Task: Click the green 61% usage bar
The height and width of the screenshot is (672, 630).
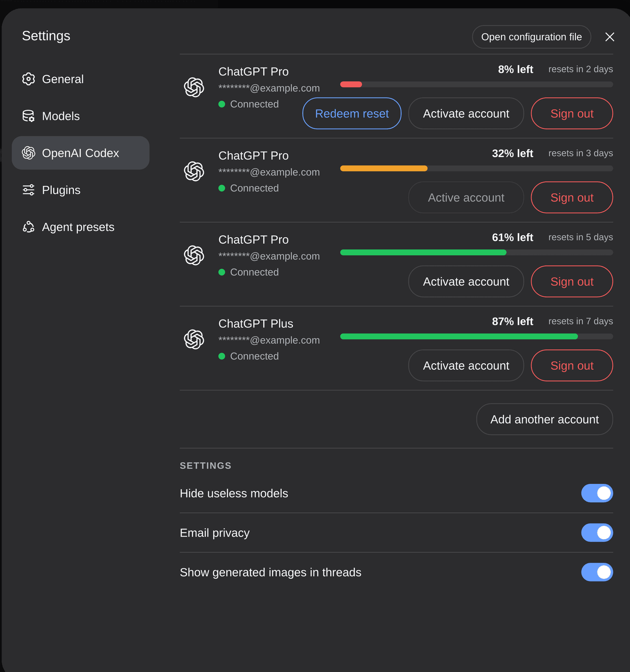Action: (423, 253)
